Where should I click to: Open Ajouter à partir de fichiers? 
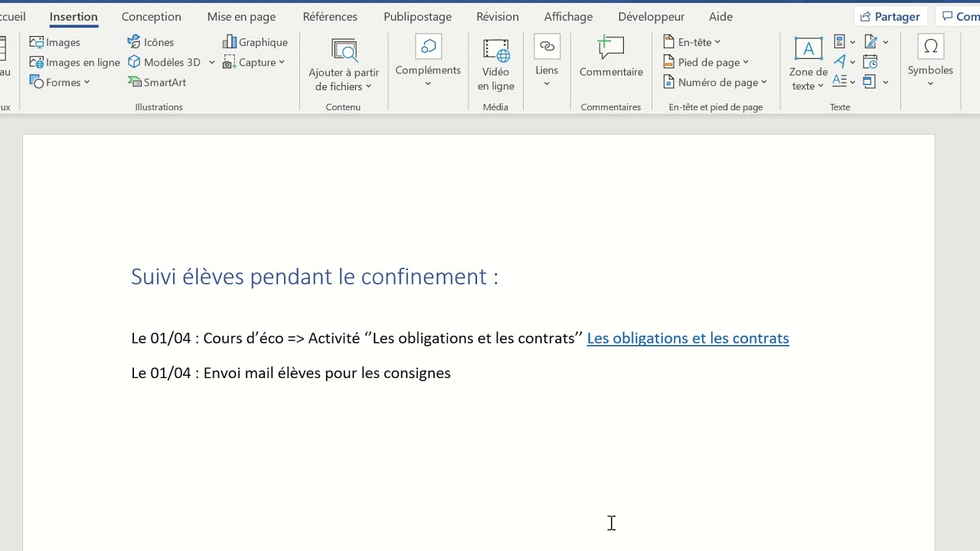coord(344,65)
